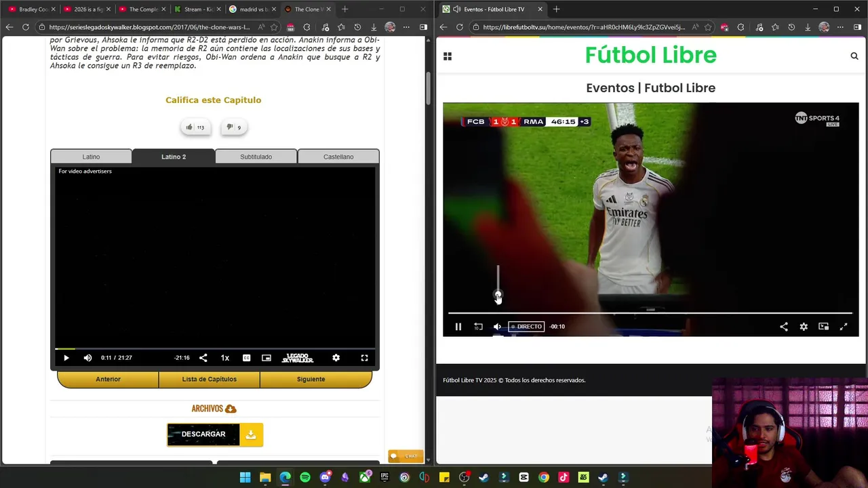The image size is (868, 488).
Task: Open TikTok from the taskbar
Action: pos(564,478)
